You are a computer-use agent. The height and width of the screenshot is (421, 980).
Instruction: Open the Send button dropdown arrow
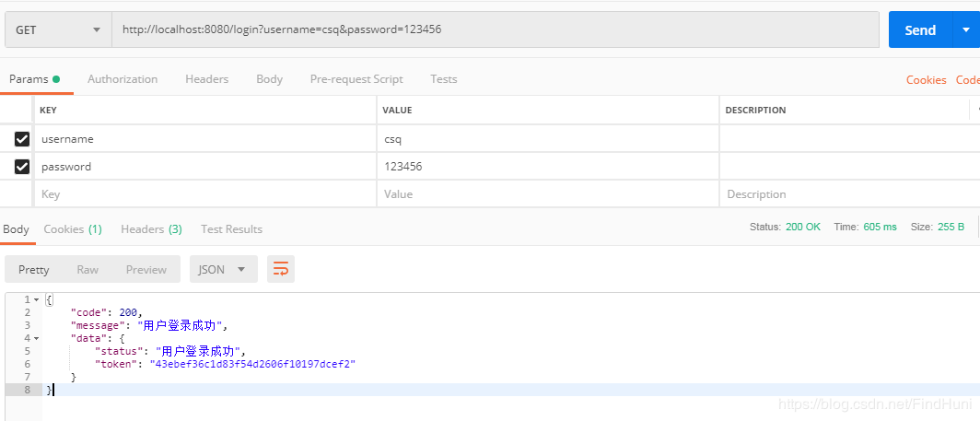(965, 29)
